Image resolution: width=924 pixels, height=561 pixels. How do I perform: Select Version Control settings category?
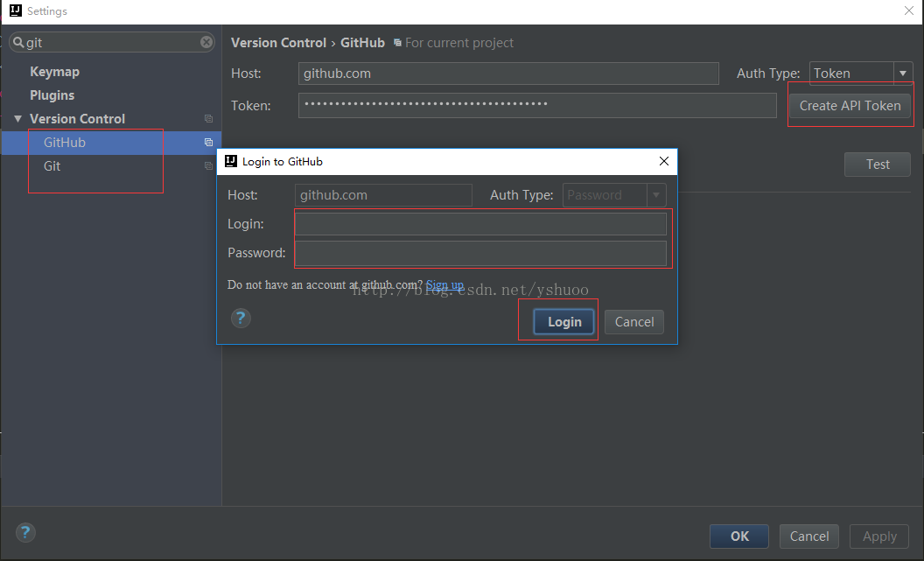(77, 119)
